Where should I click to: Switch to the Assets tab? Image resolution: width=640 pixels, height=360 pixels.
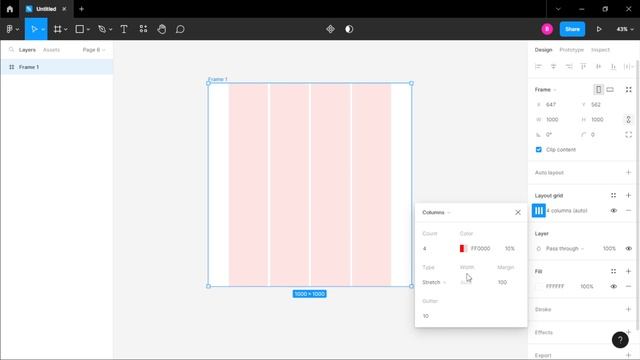pyautogui.click(x=51, y=50)
